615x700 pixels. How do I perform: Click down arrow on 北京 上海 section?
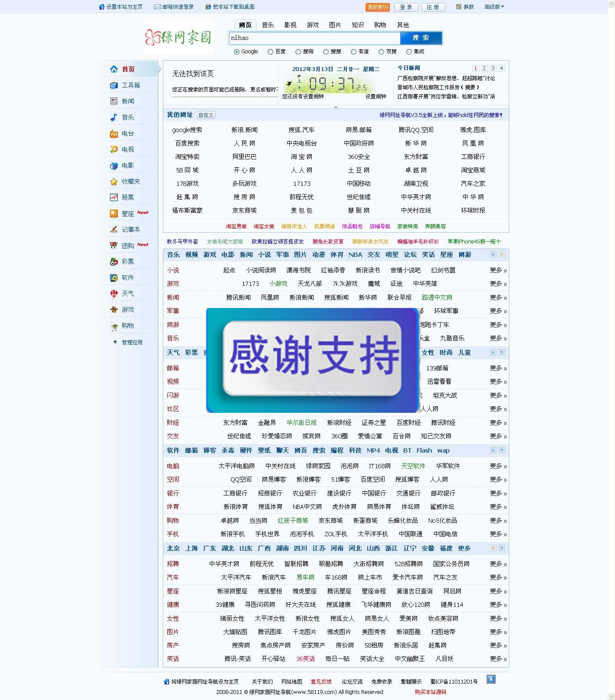(493, 548)
